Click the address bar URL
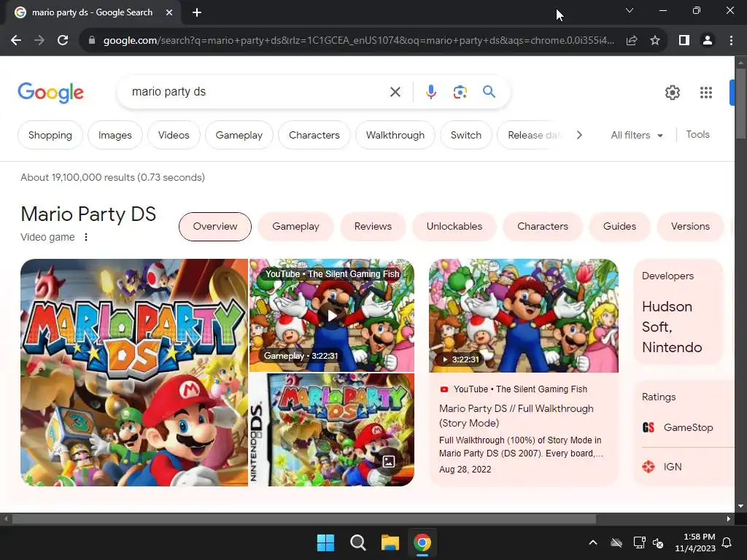This screenshot has width=747, height=560. tap(358, 41)
